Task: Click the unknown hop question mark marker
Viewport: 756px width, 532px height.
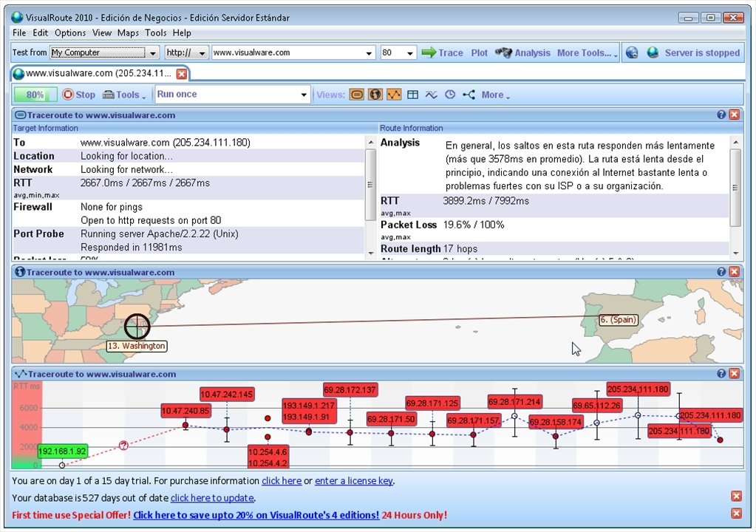Action: pyautogui.click(x=123, y=446)
